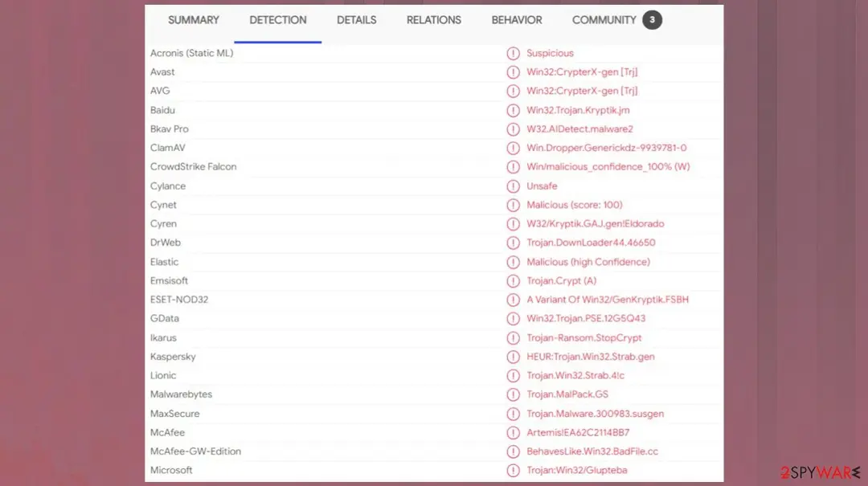Click the warning icon in the Emsisoft row
This screenshot has height=486, width=868.
513,280
